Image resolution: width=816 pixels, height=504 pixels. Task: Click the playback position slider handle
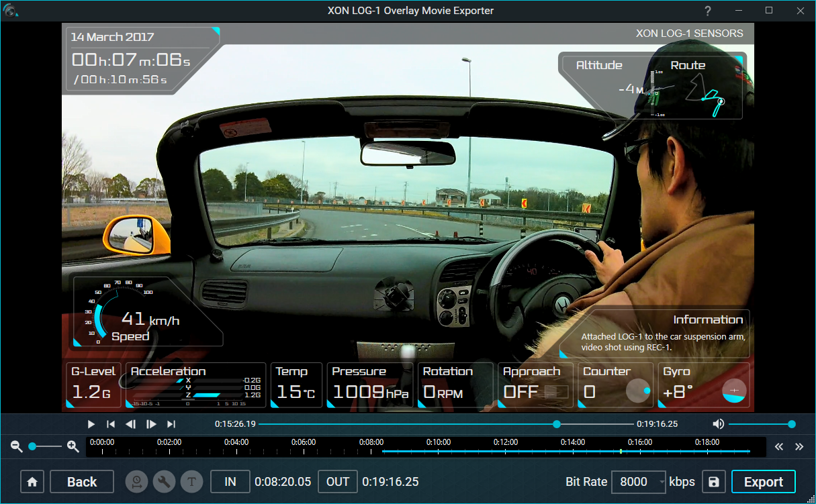[x=557, y=424]
